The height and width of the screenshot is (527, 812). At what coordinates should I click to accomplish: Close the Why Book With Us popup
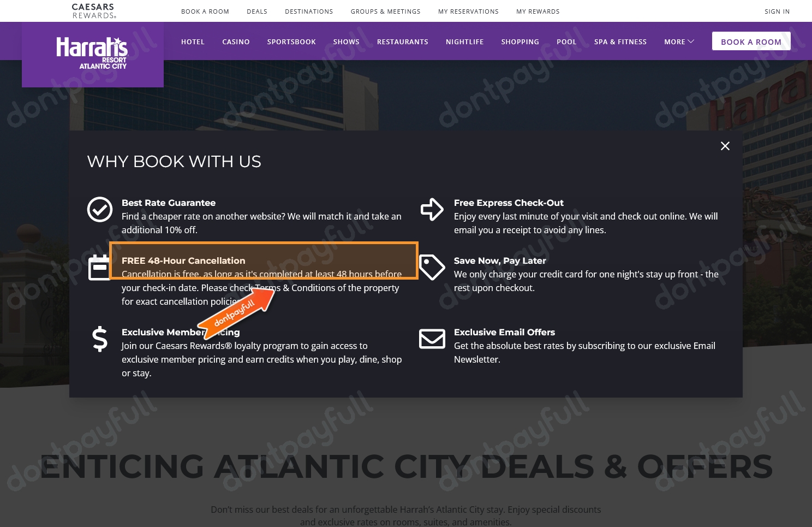(x=725, y=146)
